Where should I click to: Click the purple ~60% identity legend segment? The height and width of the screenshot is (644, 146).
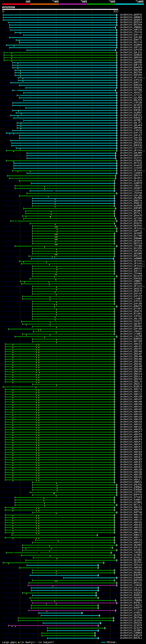[x=73, y=4]
